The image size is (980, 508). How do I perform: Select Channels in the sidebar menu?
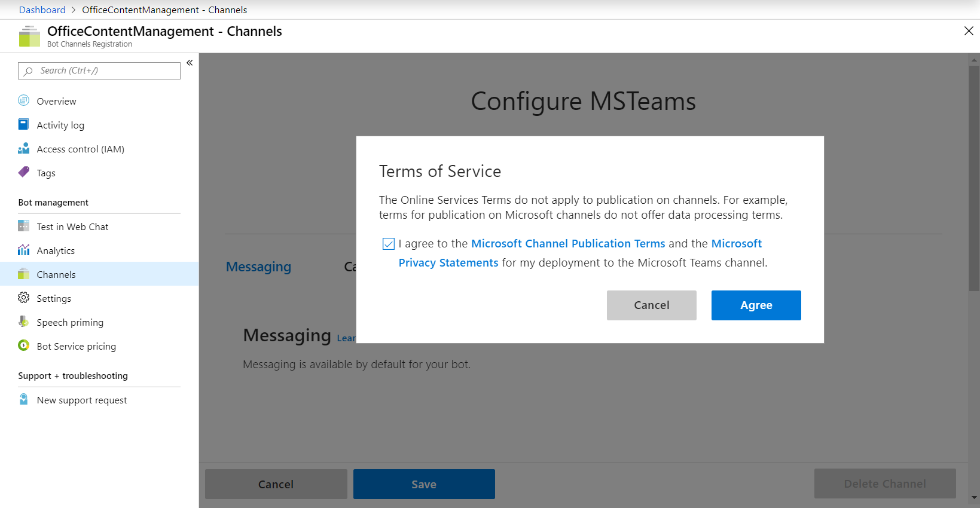point(56,274)
